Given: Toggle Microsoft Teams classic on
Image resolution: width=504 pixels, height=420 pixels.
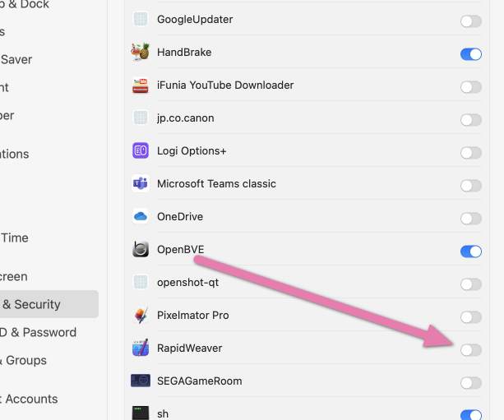Looking at the screenshot, I should (471, 186).
